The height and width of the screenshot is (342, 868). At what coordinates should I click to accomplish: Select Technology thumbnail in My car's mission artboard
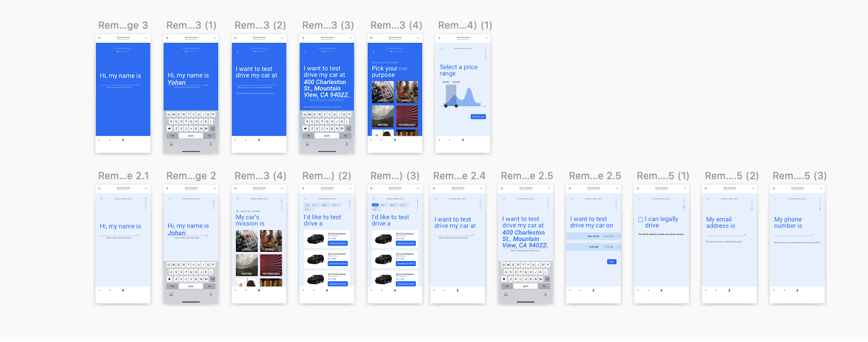(x=271, y=265)
